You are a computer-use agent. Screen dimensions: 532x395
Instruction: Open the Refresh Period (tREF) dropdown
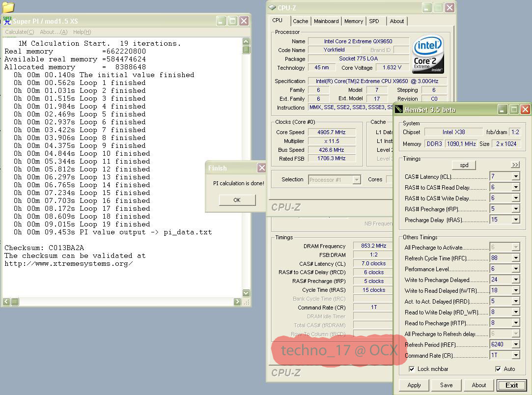coord(516,345)
